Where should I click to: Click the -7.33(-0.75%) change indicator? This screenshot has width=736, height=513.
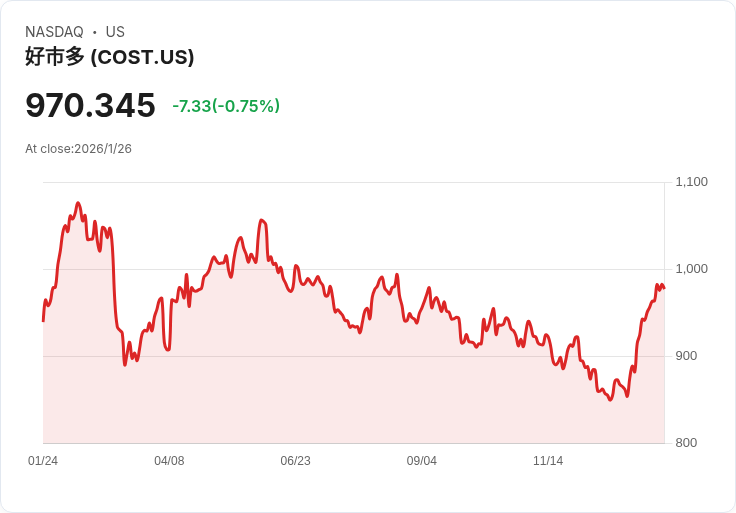click(x=226, y=106)
